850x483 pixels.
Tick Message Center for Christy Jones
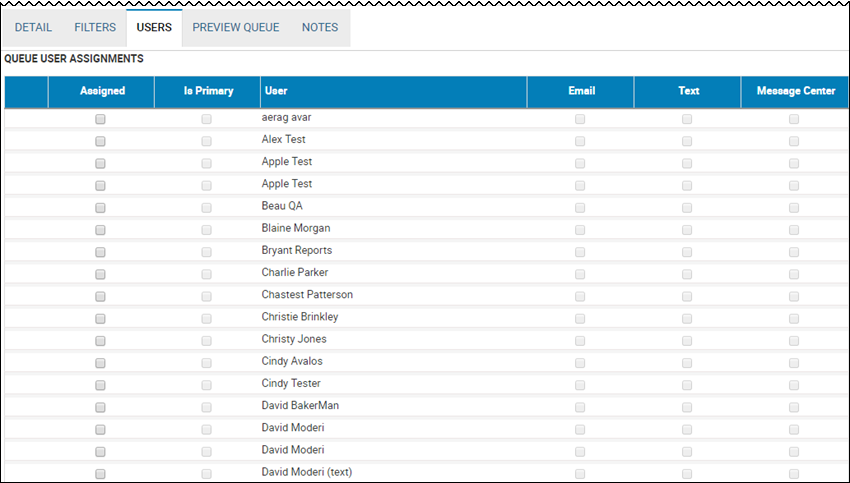[794, 341]
